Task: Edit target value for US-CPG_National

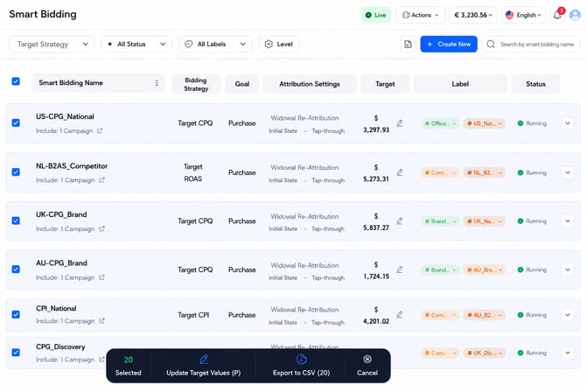Action: [400, 123]
